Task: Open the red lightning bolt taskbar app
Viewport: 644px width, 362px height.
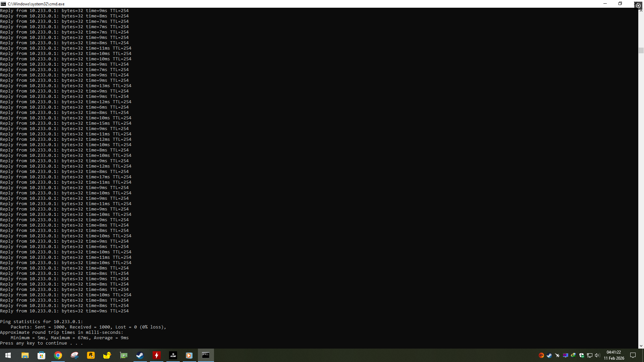Action: [156, 355]
